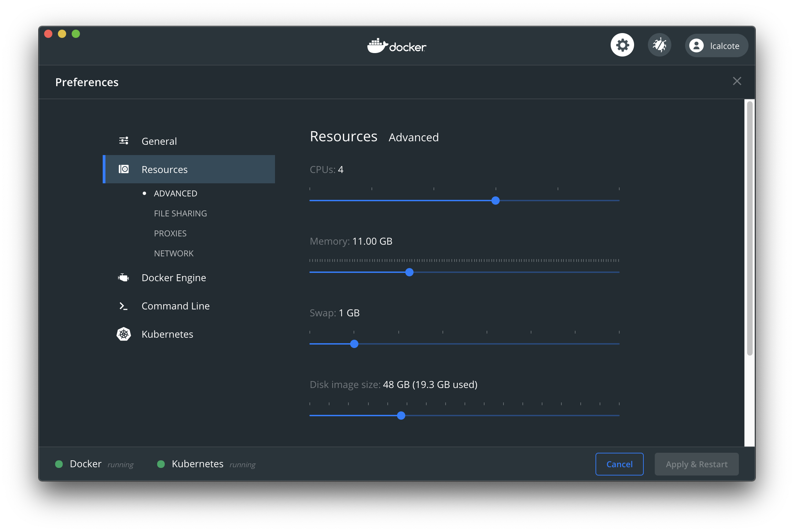The height and width of the screenshot is (532, 794).
Task: Click the Preferences panel scrollbar
Action: point(750,228)
